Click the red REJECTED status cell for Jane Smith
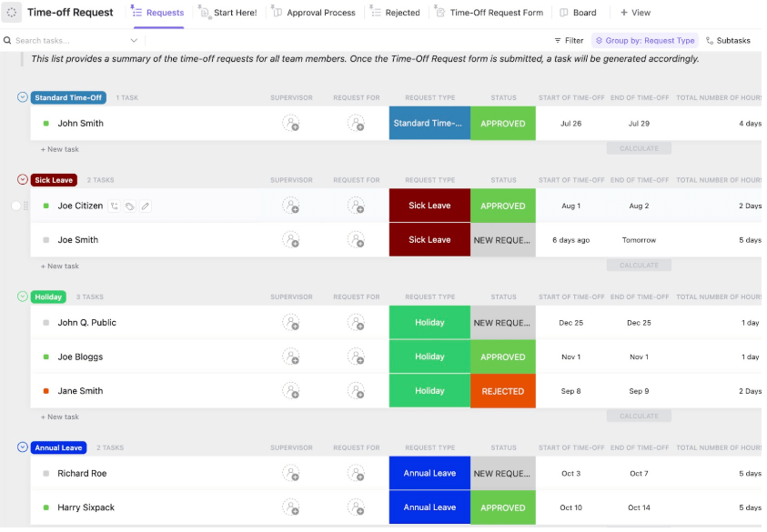767x532 pixels. tap(502, 392)
